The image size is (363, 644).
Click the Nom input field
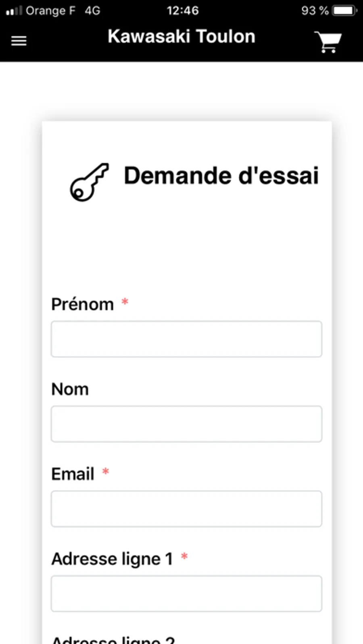(186, 424)
